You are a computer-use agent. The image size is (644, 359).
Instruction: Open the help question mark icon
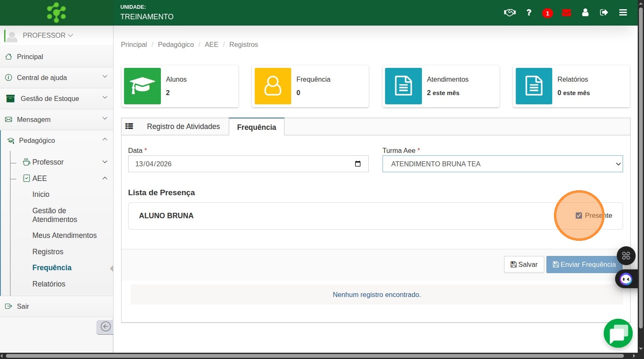tap(529, 13)
